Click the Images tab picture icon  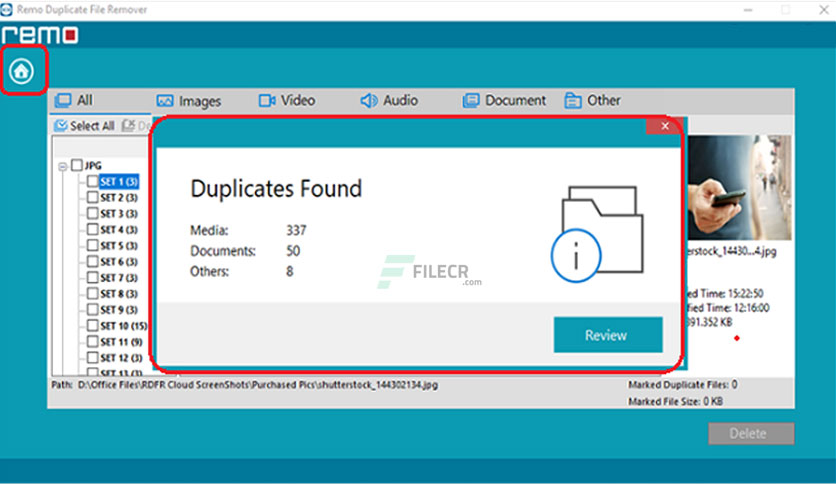coord(165,101)
